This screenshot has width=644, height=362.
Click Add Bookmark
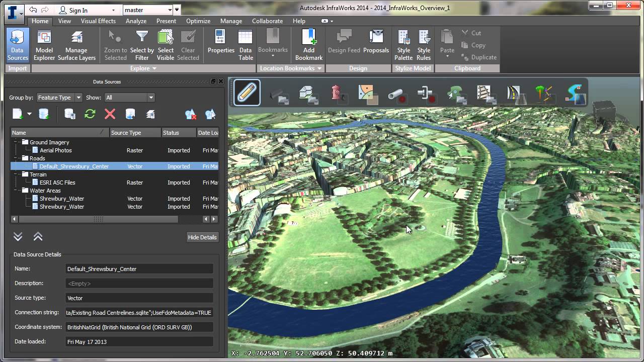pyautogui.click(x=309, y=45)
